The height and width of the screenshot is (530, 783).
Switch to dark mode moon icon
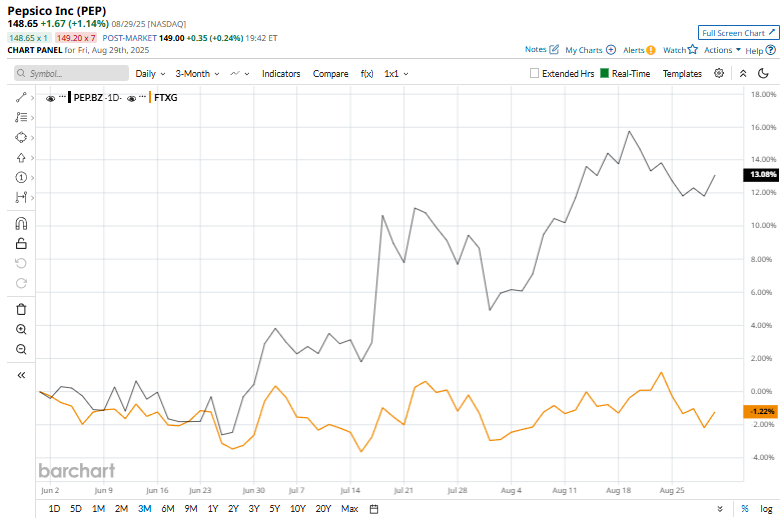(763, 73)
